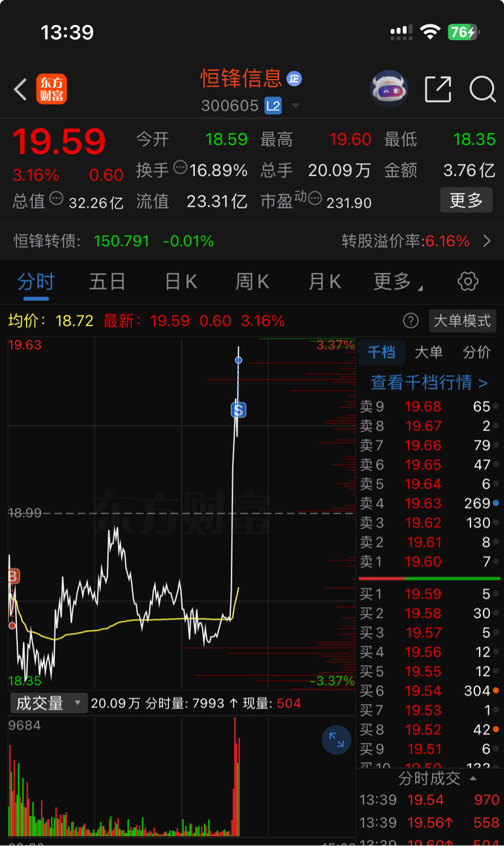The image size is (504, 846).
Task: Tap the S sell marker on chart
Action: (x=238, y=411)
